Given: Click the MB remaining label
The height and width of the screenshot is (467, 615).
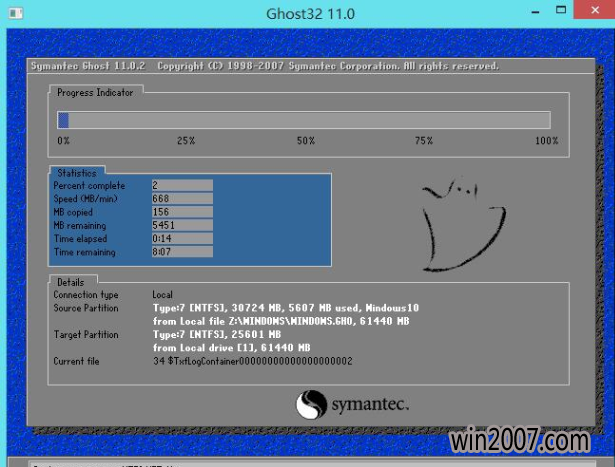Looking at the screenshot, I should pyautogui.click(x=80, y=225).
